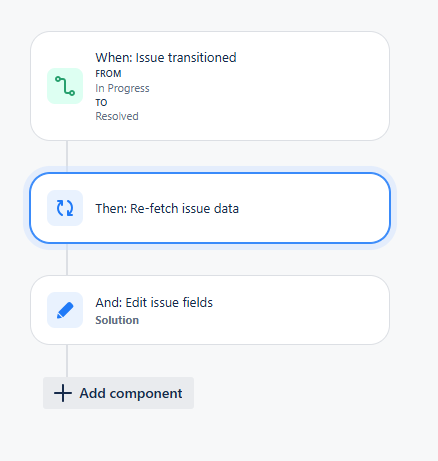Open the 'When: Issue transitioned' trigger title
Viewport: 438px width, 461px height.
pyautogui.click(x=166, y=57)
